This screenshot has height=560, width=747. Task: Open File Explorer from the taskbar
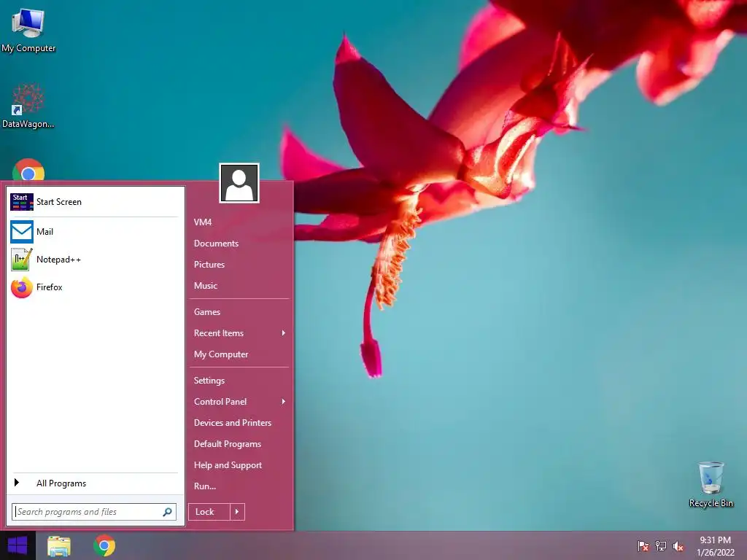(x=59, y=546)
